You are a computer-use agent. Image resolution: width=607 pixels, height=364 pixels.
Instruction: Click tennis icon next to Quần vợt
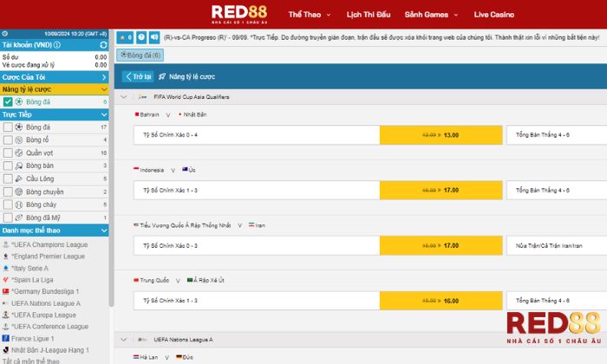(18, 153)
